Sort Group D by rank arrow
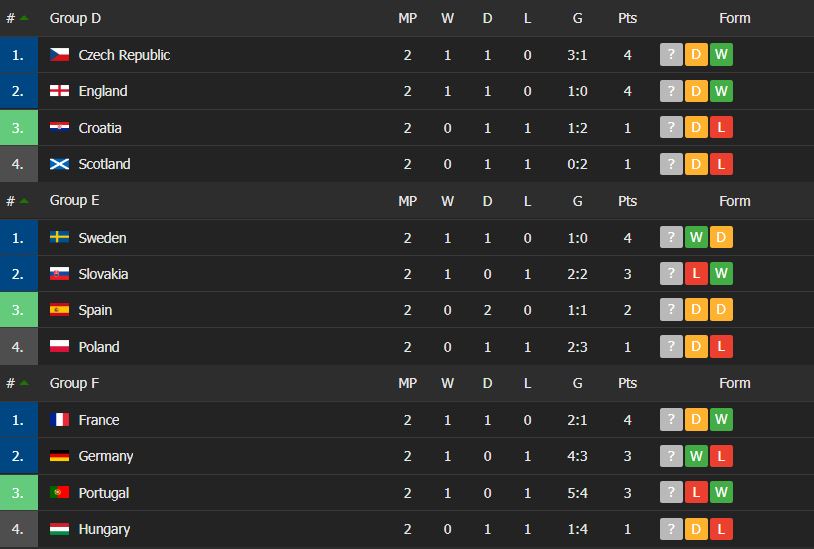Screen dimensions: 814x549 24,18
